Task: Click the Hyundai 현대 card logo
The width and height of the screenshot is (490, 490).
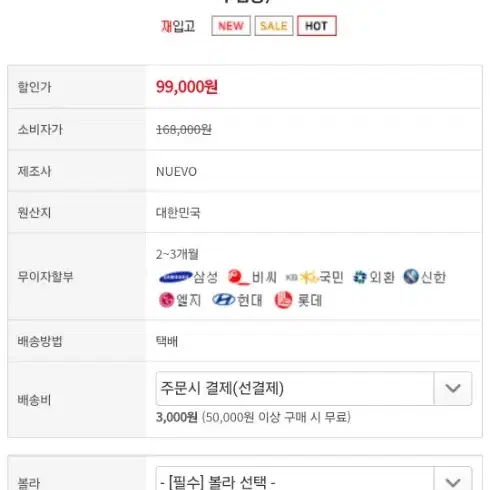Action: click(x=224, y=300)
